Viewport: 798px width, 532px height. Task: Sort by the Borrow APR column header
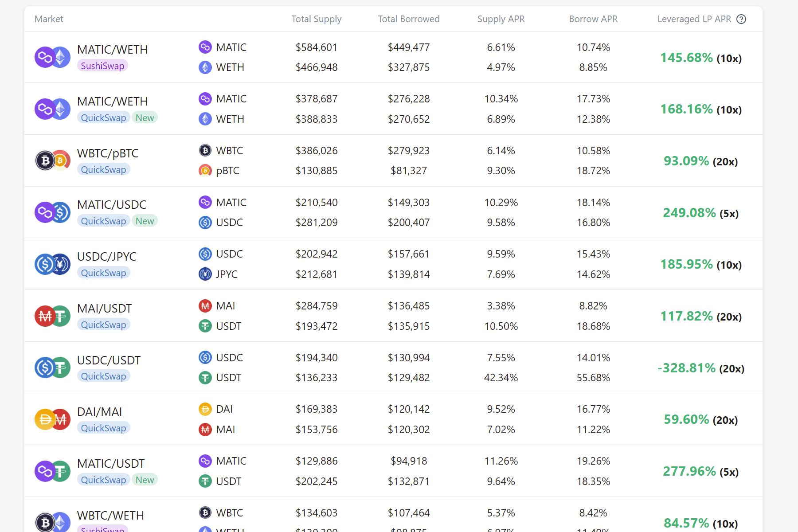click(x=593, y=19)
